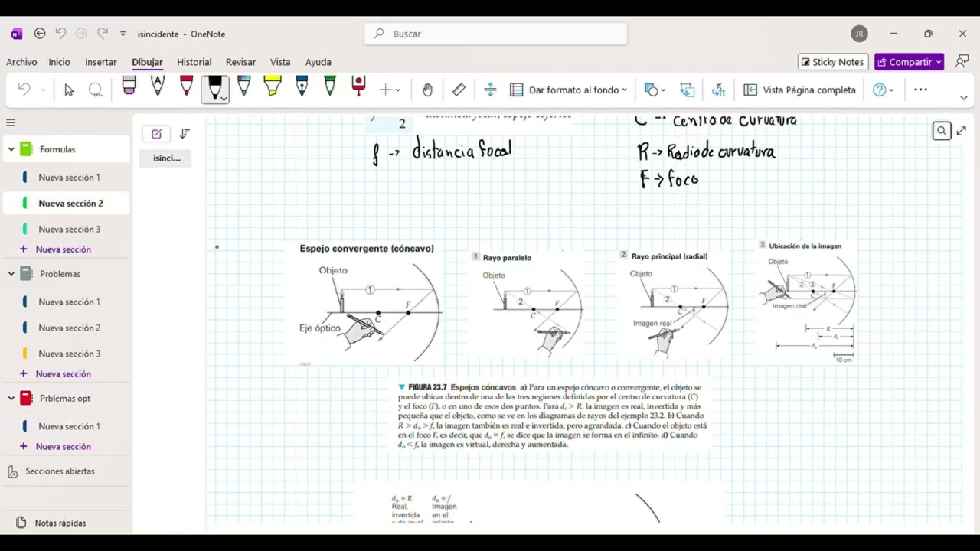
Task: Click the page search magnifier icon
Action: pyautogui.click(x=942, y=131)
